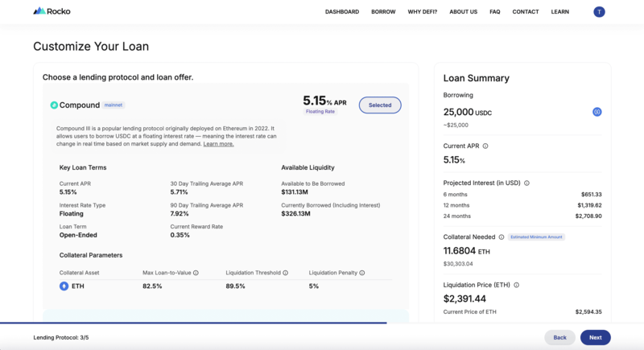Click the 11.6804 ETH collateral amount
This screenshot has width=644, height=350.
[466, 251]
